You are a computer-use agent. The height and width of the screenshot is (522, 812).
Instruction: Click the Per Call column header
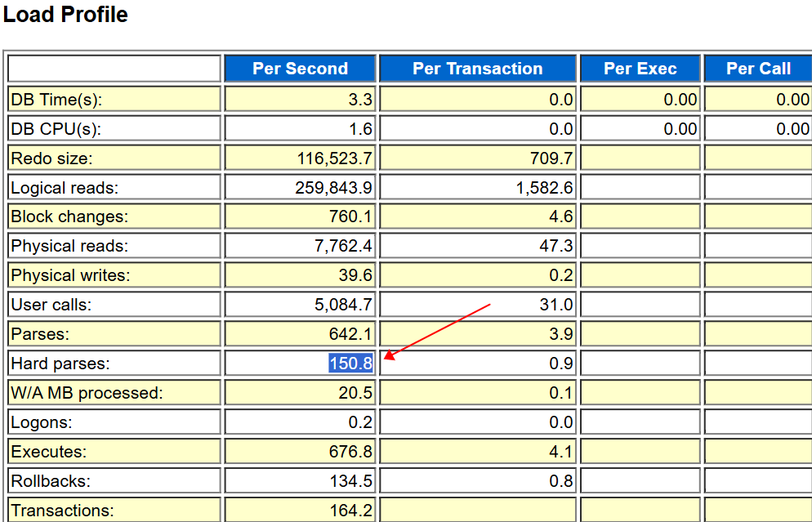pos(758,69)
